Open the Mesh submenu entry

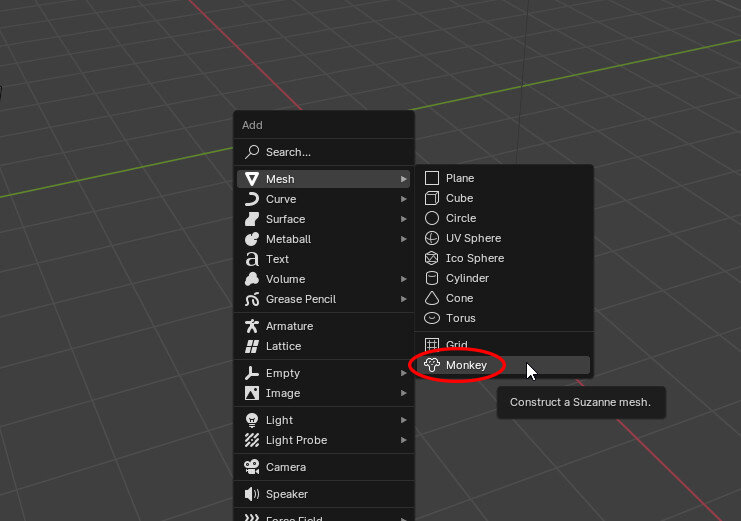324,179
